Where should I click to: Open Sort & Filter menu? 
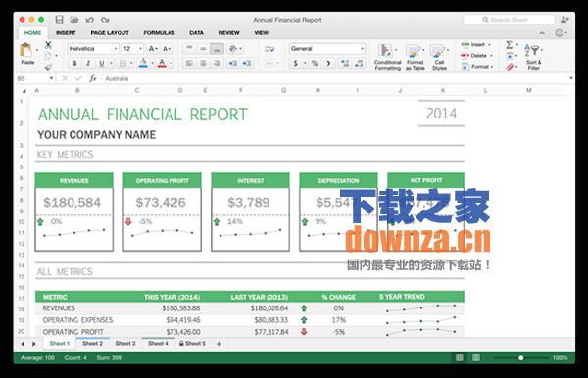coord(534,57)
